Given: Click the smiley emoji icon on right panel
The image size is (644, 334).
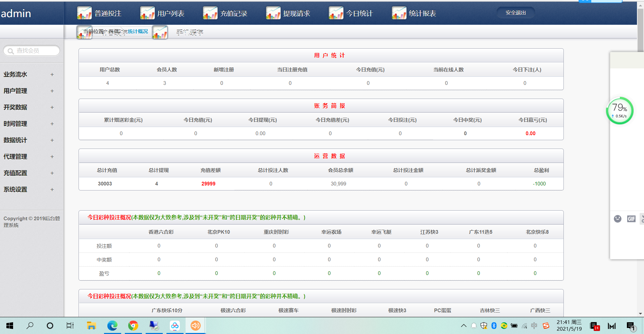Looking at the screenshot, I should coord(617,219).
